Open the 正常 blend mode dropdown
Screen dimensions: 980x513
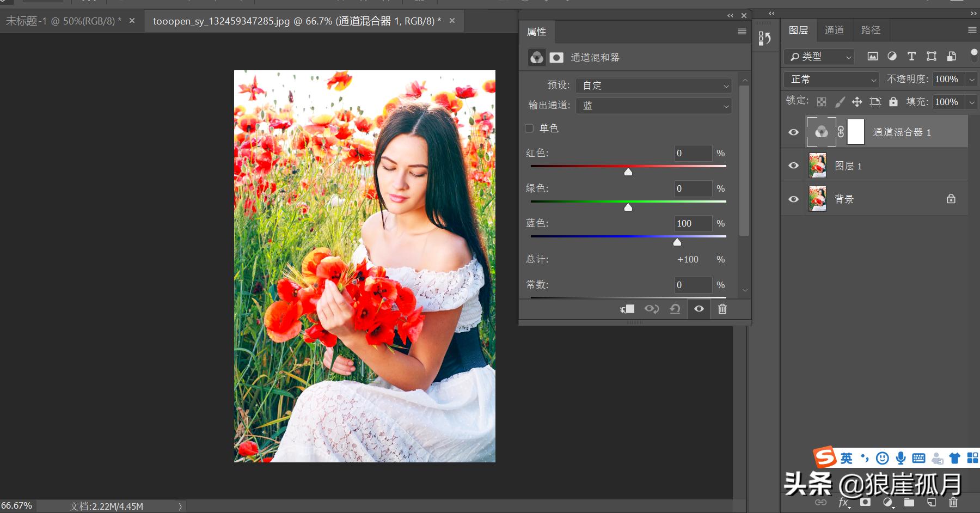[831, 80]
